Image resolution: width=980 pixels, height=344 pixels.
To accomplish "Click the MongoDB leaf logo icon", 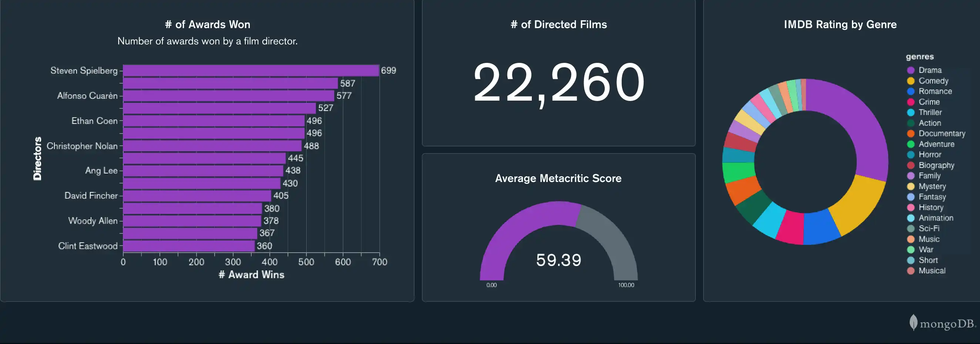I will [x=913, y=322].
